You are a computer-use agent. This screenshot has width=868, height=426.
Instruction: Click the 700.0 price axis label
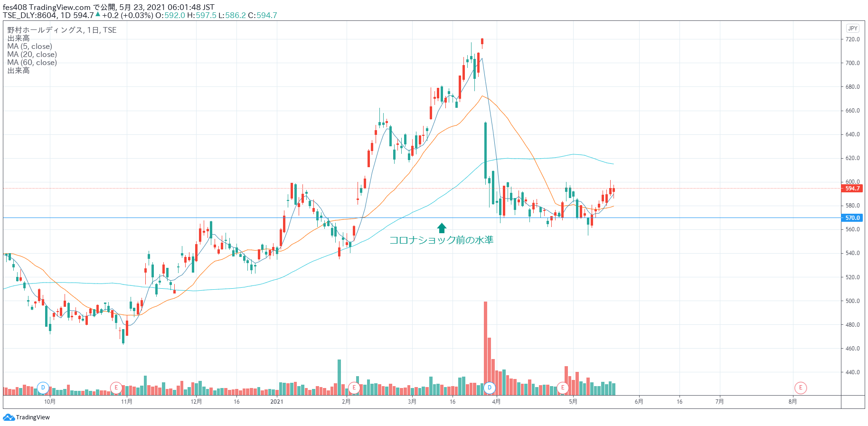click(852, 63)
